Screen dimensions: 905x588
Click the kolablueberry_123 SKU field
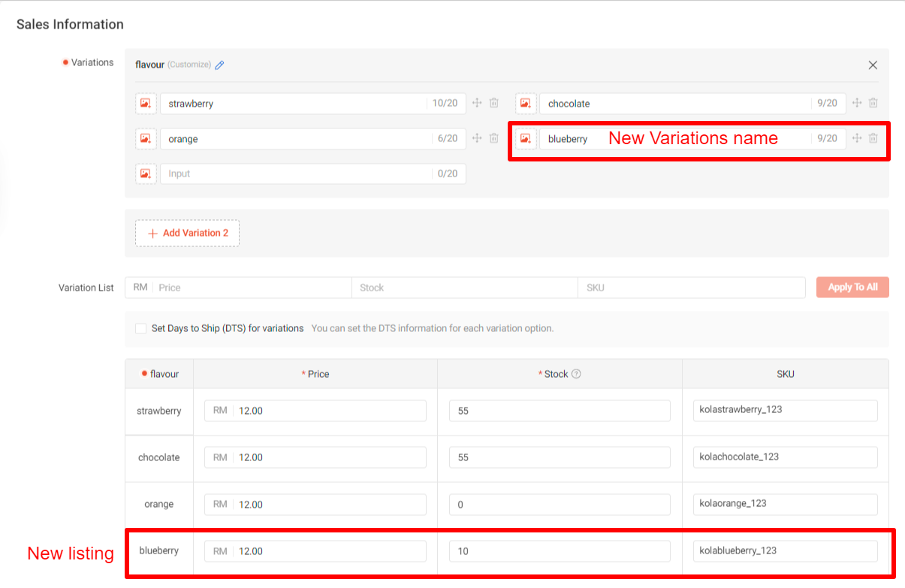[x=786, y=550]
